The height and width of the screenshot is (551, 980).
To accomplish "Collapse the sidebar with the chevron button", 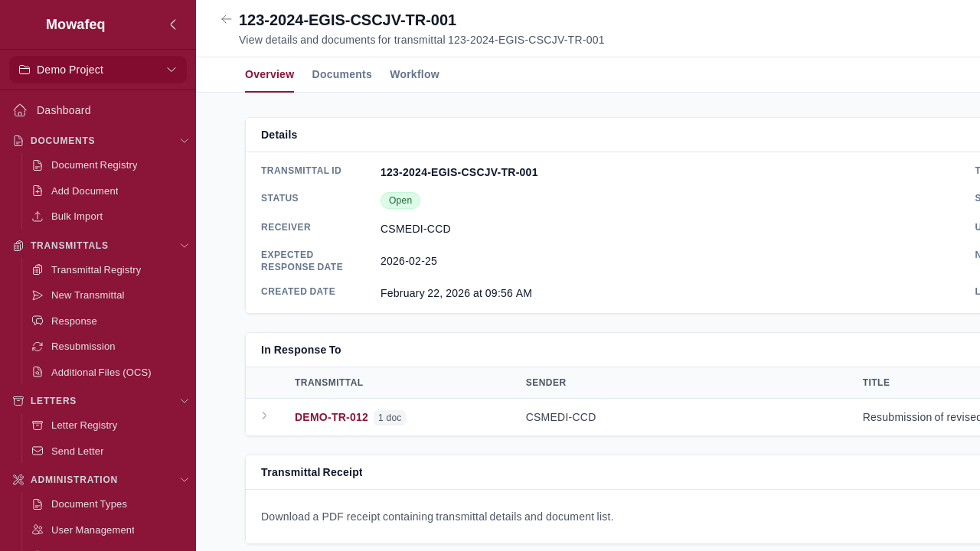I will (173, 24).
